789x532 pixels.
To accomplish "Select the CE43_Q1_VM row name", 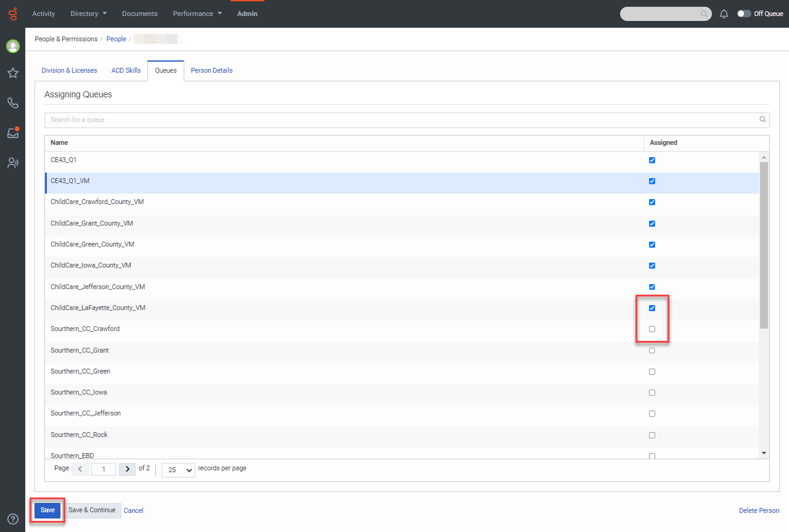I will 70,181.
